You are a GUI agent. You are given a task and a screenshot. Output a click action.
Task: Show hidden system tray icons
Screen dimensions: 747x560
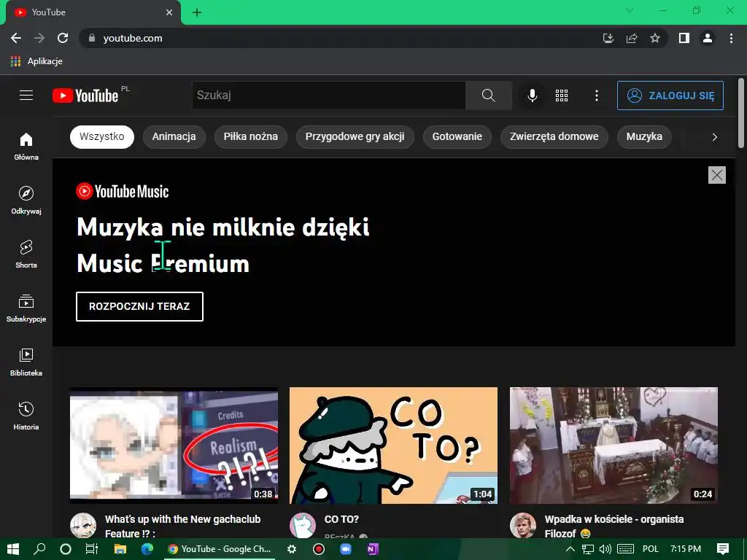(x=570, y=549)
